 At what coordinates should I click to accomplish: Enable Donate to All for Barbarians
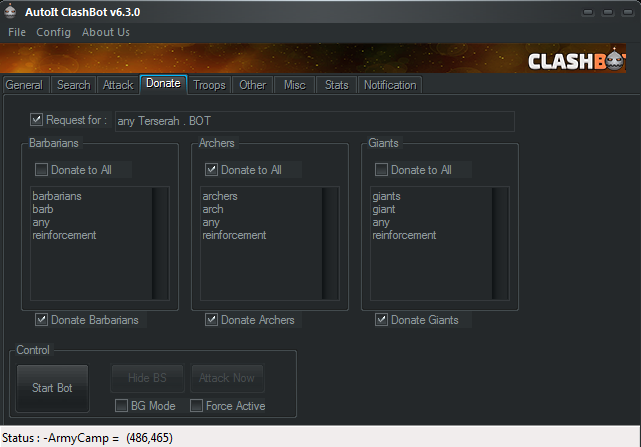(x=41, y=169)
